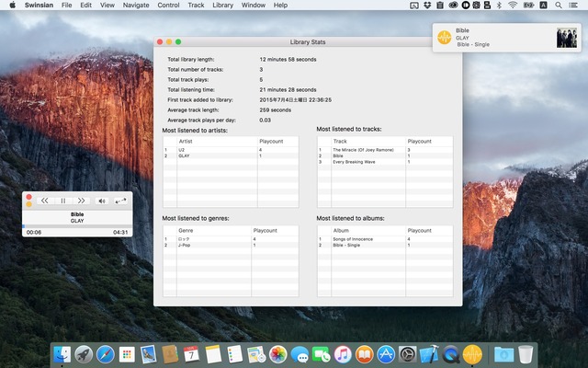Click Swinsian icon in the Dock
588x368 pixels.
coord(472,354)
